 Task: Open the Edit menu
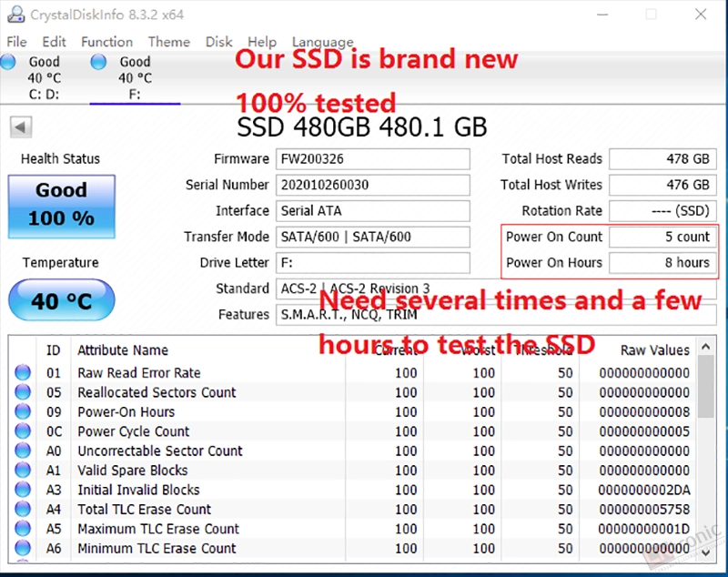click(x=54, y=42)
